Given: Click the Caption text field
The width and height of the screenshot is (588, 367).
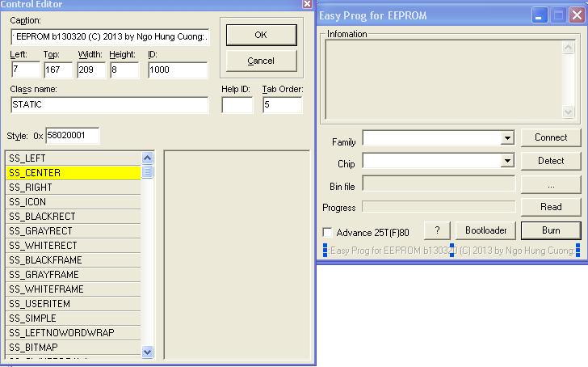Looking at the screenshot, I should (110, 36).
